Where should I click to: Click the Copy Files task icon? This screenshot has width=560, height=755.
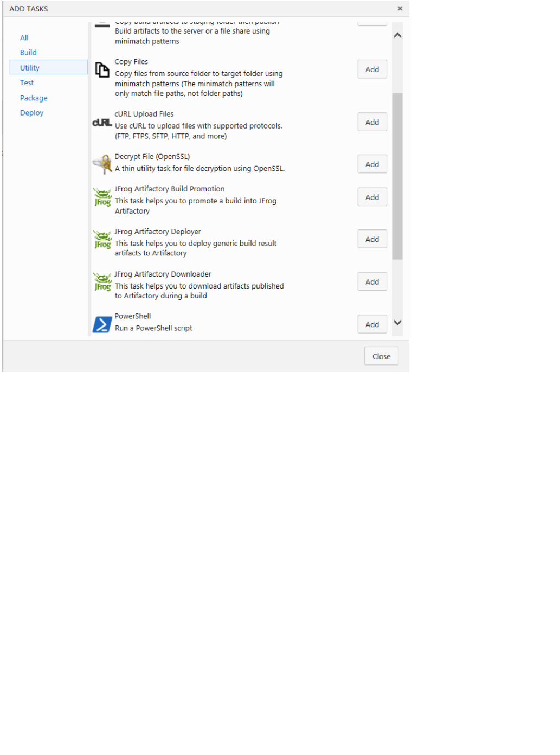[102, 69]
